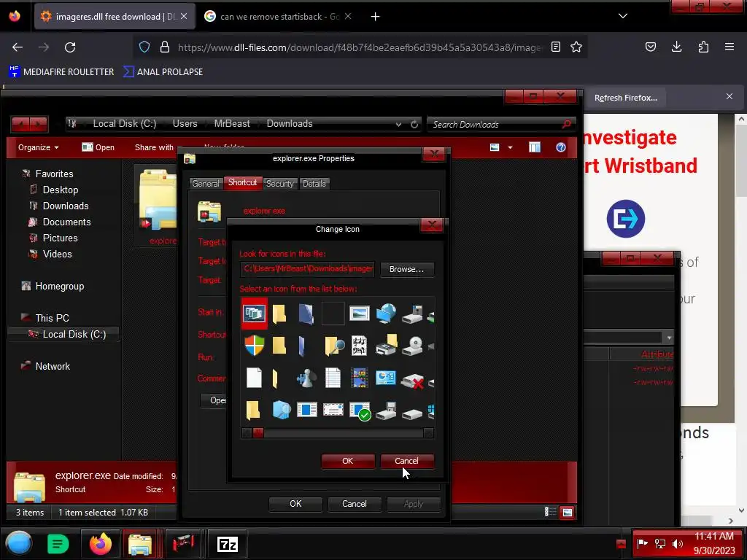Click the icon list horizontal scrollbar thumb
The image size is (747, 560).
click(258, 433)
